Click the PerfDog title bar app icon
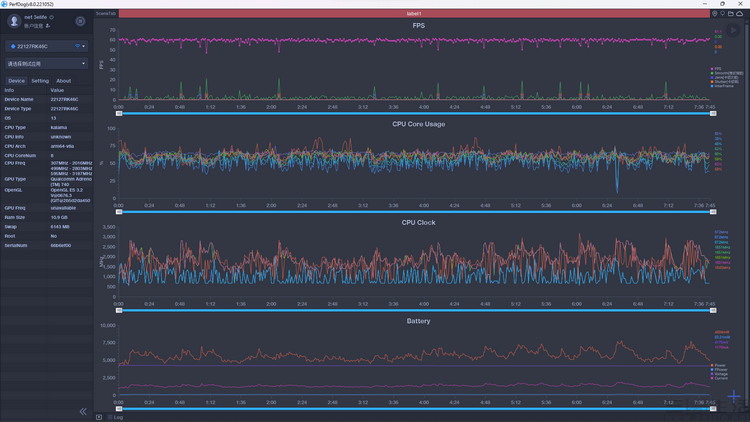 [4, 4]
